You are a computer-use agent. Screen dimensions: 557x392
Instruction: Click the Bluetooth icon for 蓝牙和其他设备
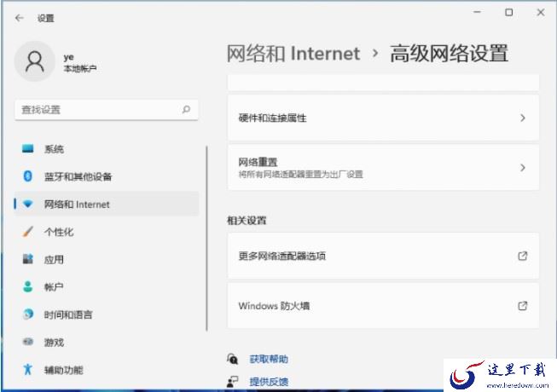click(27, 176)
